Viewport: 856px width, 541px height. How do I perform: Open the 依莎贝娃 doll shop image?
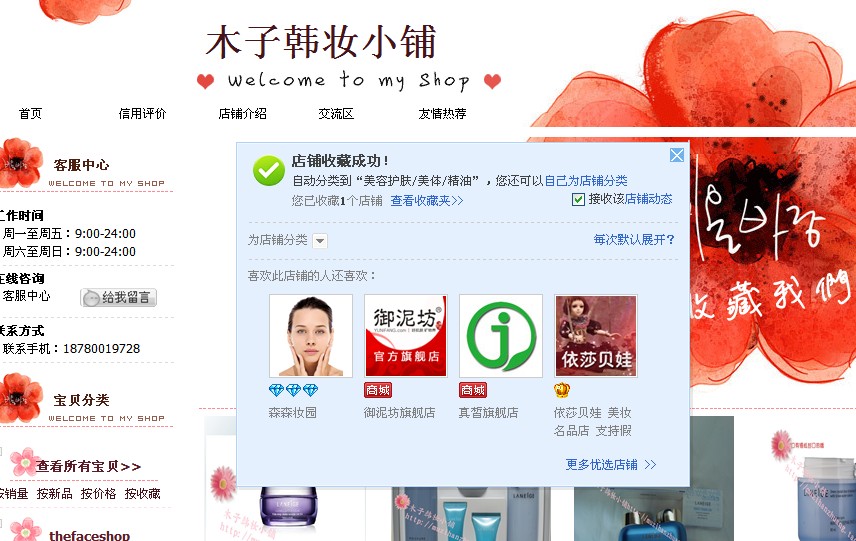coord(596,336)
